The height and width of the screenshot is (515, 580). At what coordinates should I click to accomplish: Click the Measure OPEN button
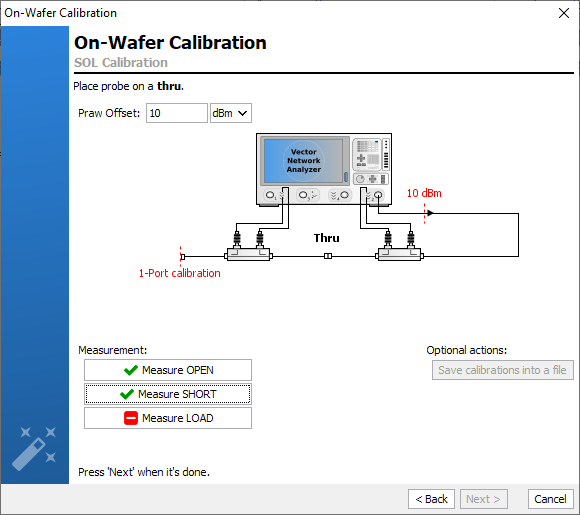[x=168, y=370]
